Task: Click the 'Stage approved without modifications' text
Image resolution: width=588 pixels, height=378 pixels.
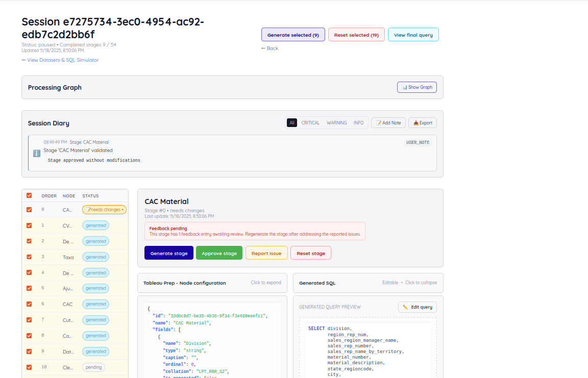Action: click(x=94, y=160)
